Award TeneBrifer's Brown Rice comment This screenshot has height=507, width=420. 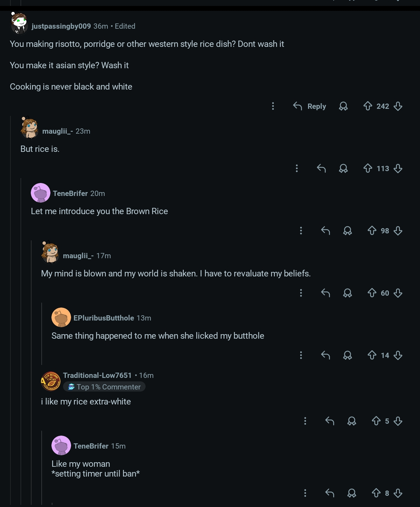pyautogui.click(x=348, y=231)
